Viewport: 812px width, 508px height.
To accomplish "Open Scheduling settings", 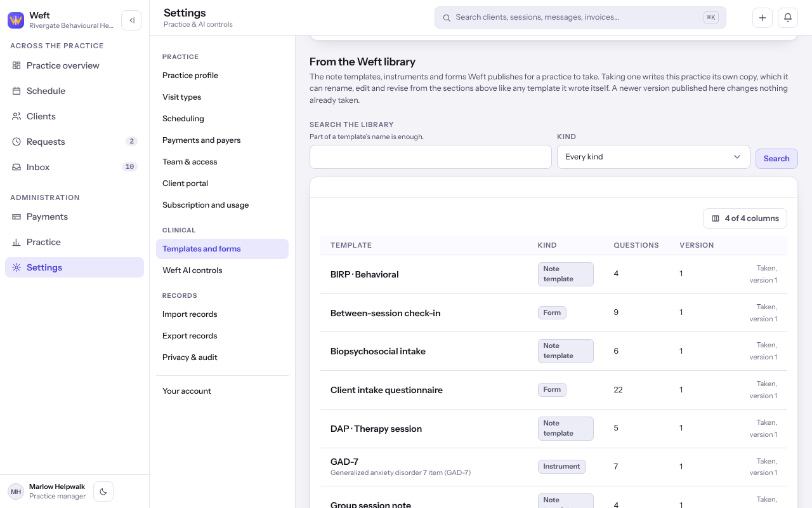I will (x=222, y=119).
